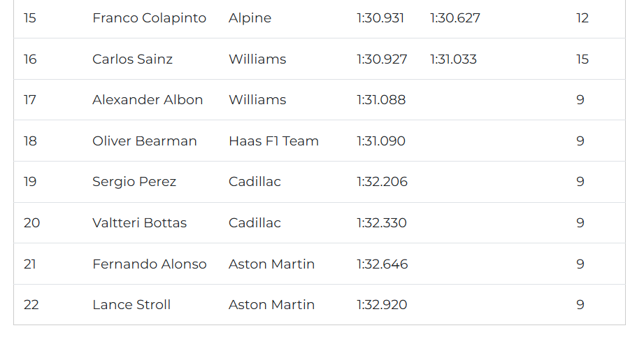Click Alexander Albon driver name
Screen dimensions: 644x342
[148, 100]
